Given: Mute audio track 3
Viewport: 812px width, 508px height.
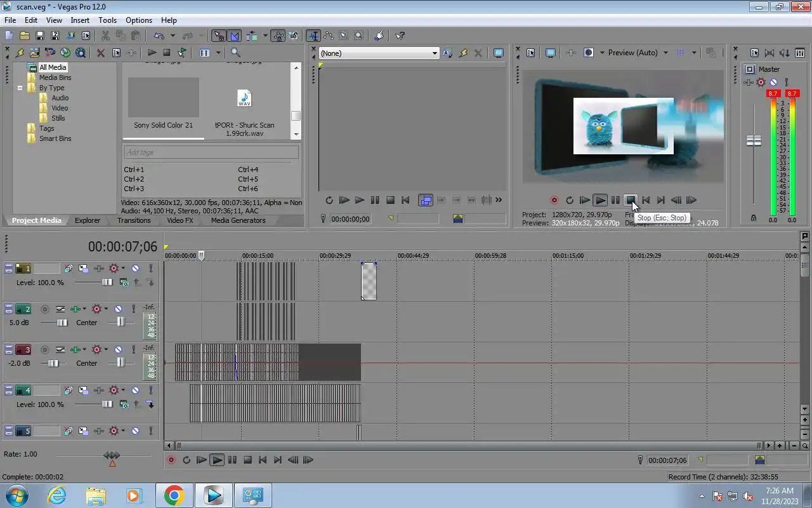Looking at the screenshot, I should [x=118, y=350].
